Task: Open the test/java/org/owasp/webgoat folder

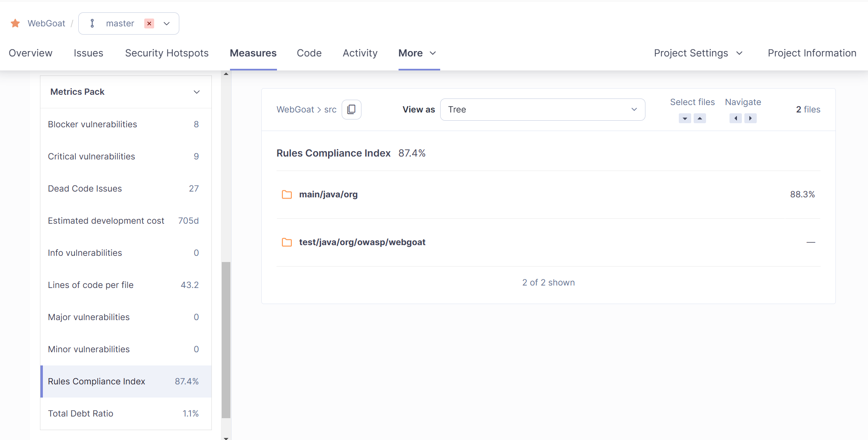Action: (362, 242)
